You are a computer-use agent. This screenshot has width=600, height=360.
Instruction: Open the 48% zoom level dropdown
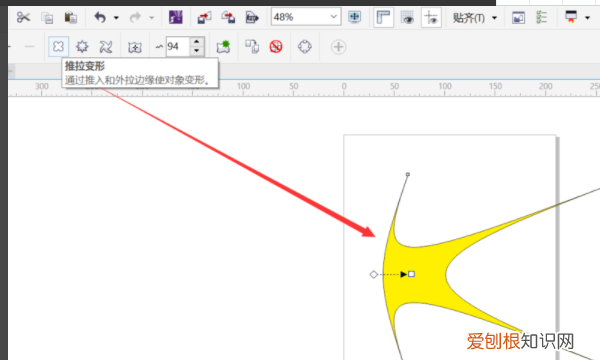pos(333,17)
